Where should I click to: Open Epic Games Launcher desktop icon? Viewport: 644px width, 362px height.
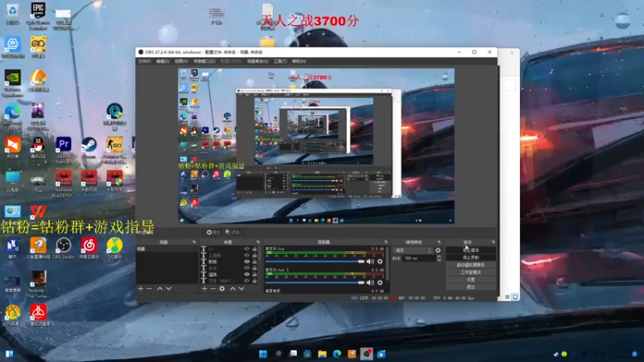[x=38, y=16]
